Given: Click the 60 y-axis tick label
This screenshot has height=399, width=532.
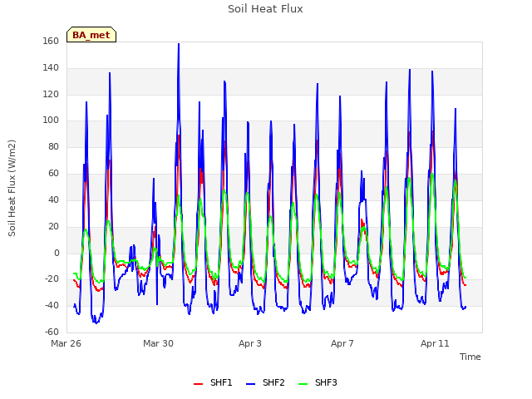Looking at the screenshot, I should [x=53, y=173].
